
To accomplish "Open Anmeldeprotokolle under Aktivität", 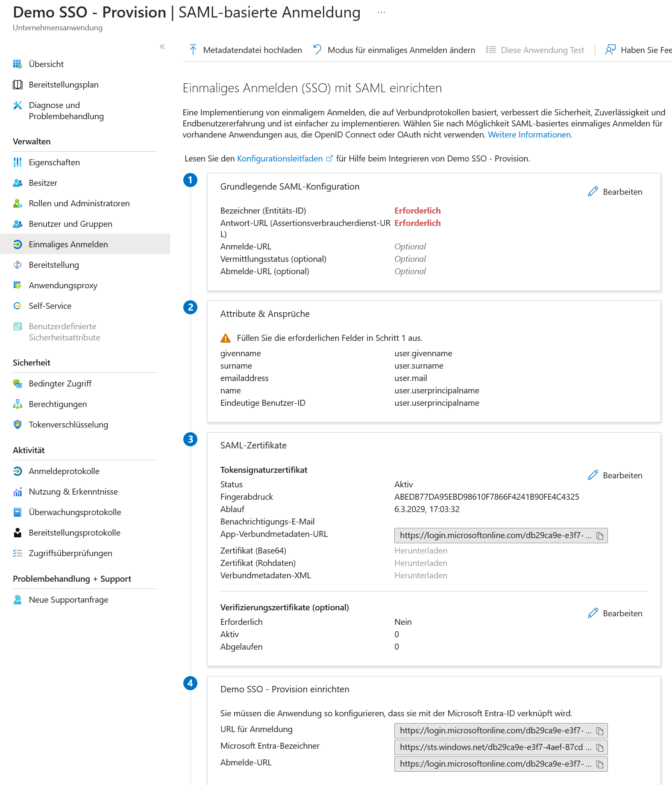I will tap(85, 471).
